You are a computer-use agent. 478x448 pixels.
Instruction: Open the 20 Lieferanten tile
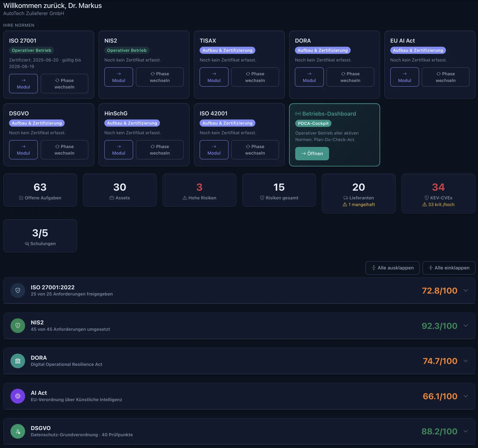[358, 193]
